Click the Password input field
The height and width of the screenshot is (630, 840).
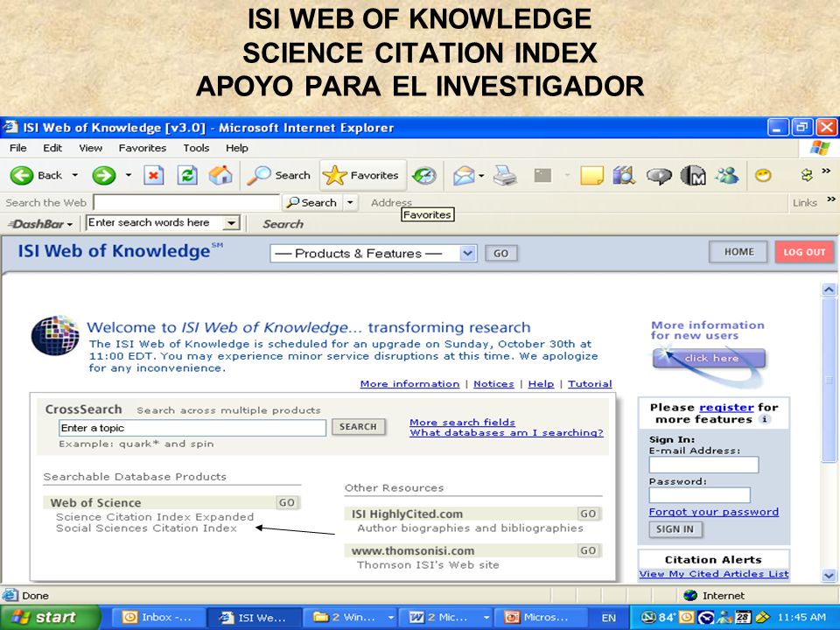click(x=700, y=495)
